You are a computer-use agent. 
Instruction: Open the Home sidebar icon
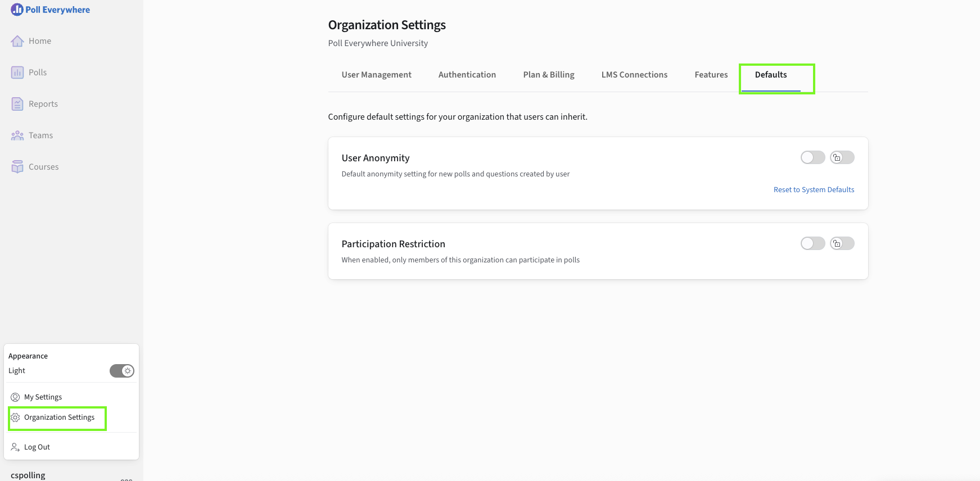point(17,41)
